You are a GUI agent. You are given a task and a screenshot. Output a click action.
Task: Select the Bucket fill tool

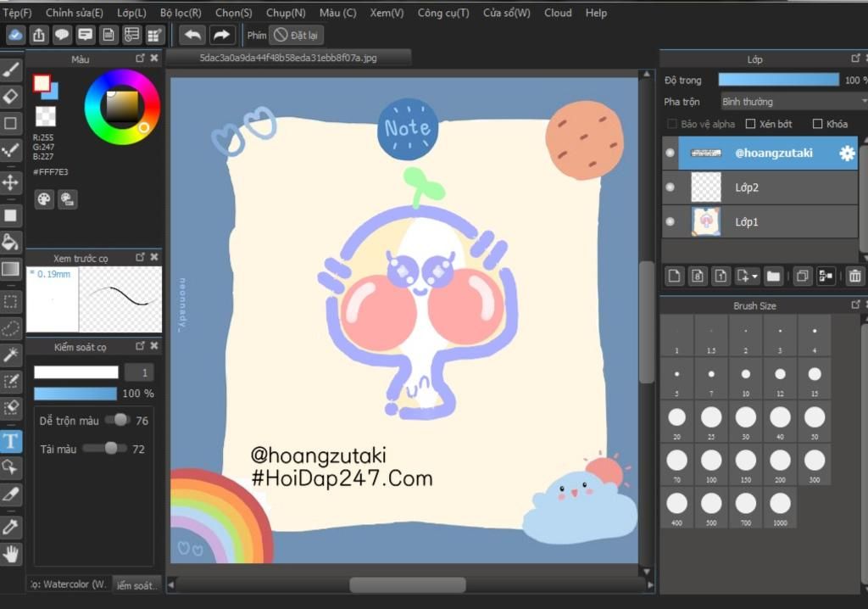10,243
